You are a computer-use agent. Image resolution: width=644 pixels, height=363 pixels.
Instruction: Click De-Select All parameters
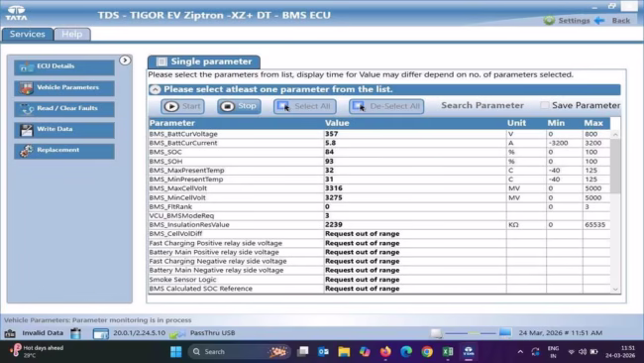coord(386,106)
